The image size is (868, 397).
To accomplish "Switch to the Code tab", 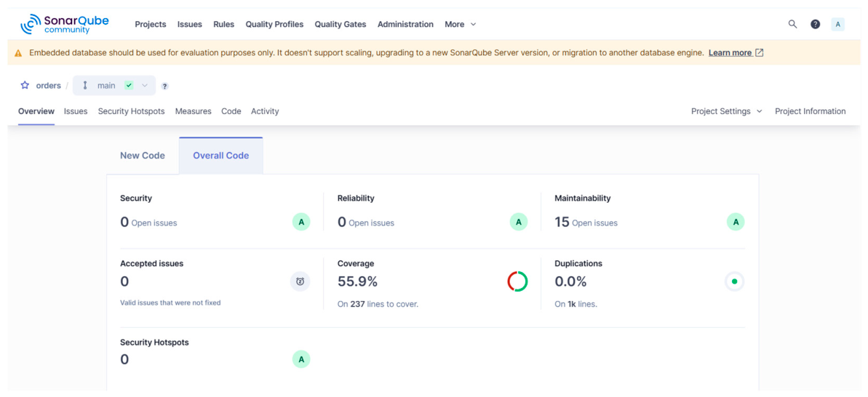I will pos(231,111).
